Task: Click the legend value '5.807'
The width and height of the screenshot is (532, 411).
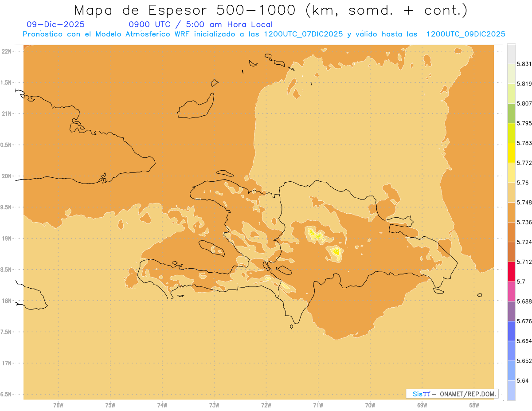Action: click(x=524, y=103)
